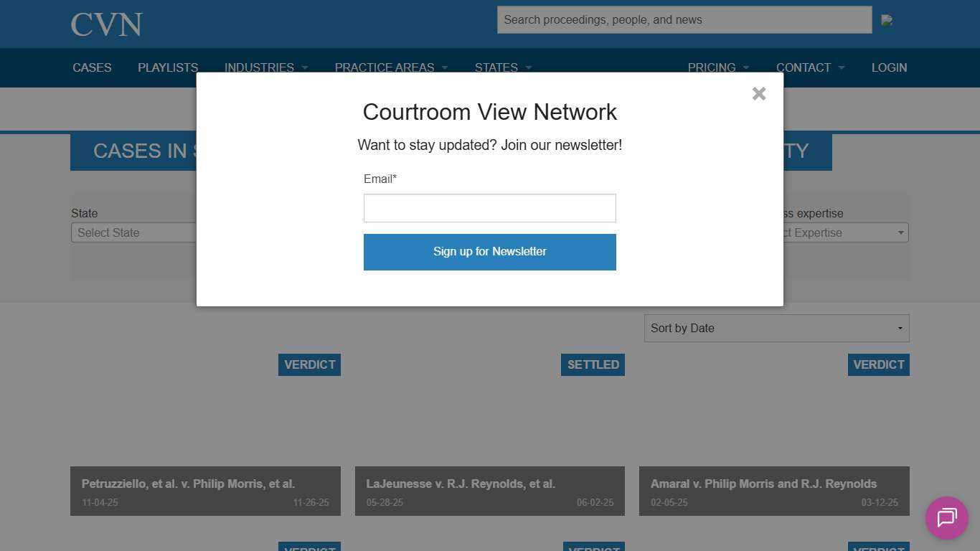Click the Email input field
Image resolution: width=980 pixels, height=551 pixels.
[x=490, y=208]
